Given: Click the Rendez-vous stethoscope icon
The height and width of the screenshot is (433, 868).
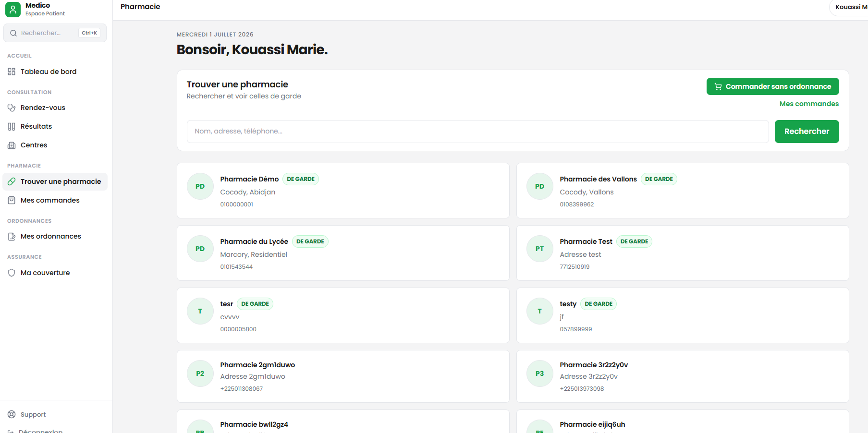Looking at the screenshot, I should click(x=12, y=108).
